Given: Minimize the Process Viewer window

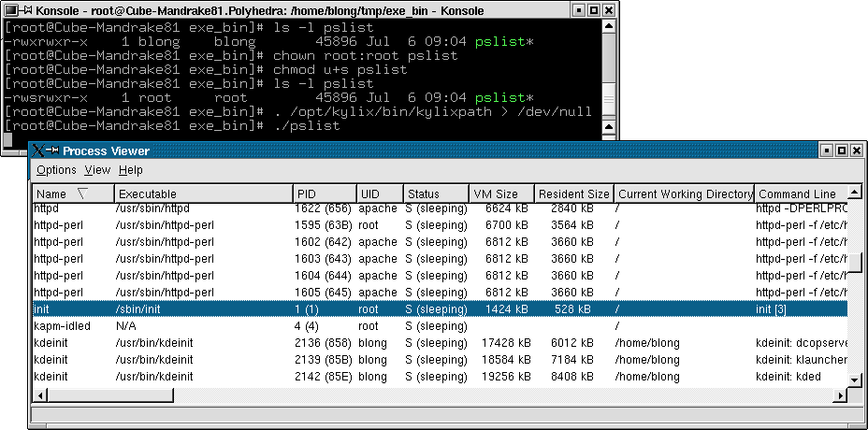Looking at the screenshot, I should (827, 150).
